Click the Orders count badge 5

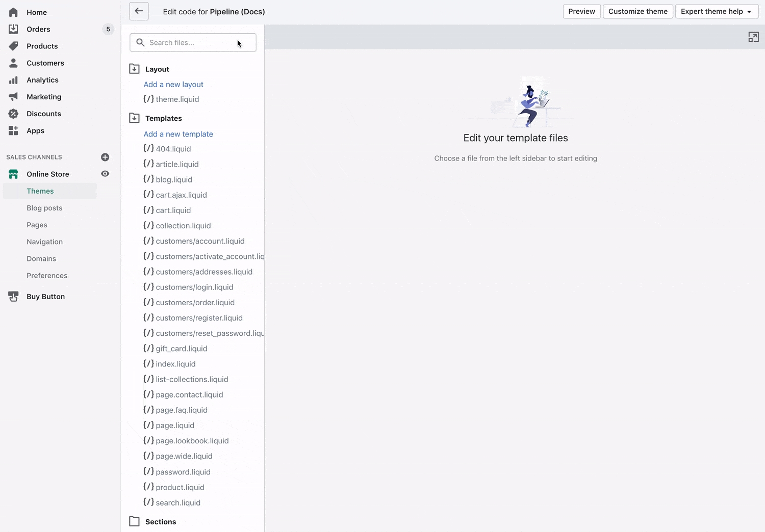(108, 29)
